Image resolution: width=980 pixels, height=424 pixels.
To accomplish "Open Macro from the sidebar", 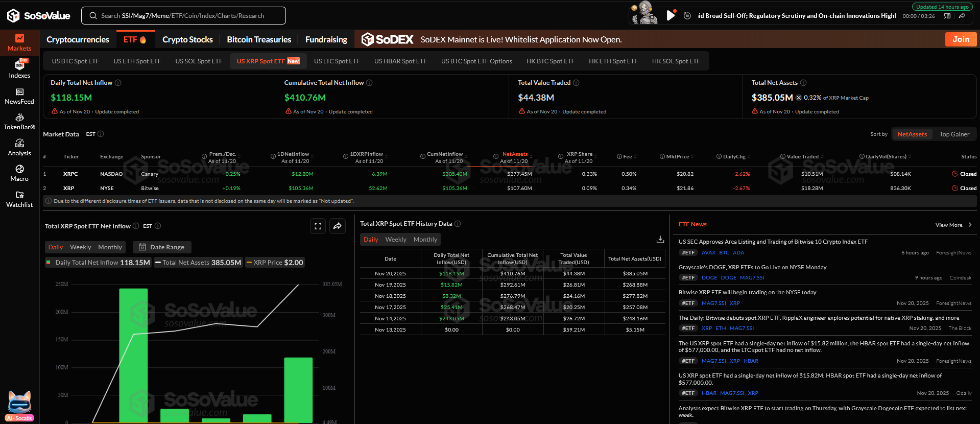I will 19,173.
